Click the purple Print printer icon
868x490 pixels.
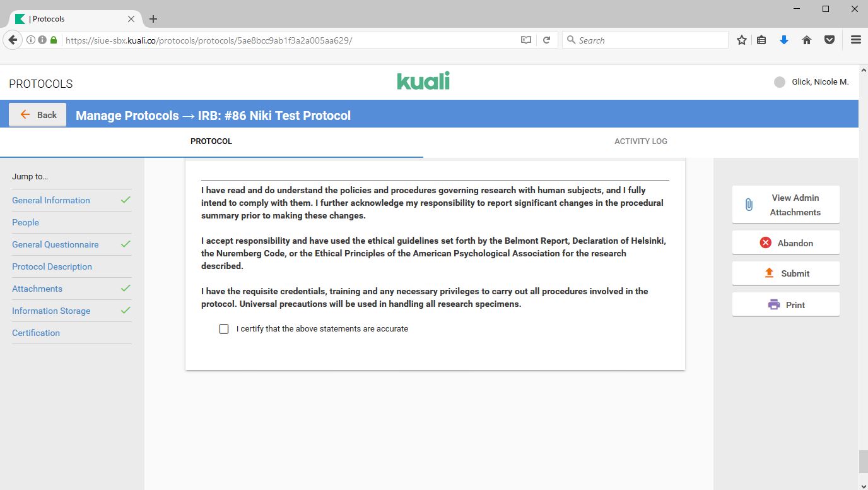pyautogui.click(x=773, y=305)
